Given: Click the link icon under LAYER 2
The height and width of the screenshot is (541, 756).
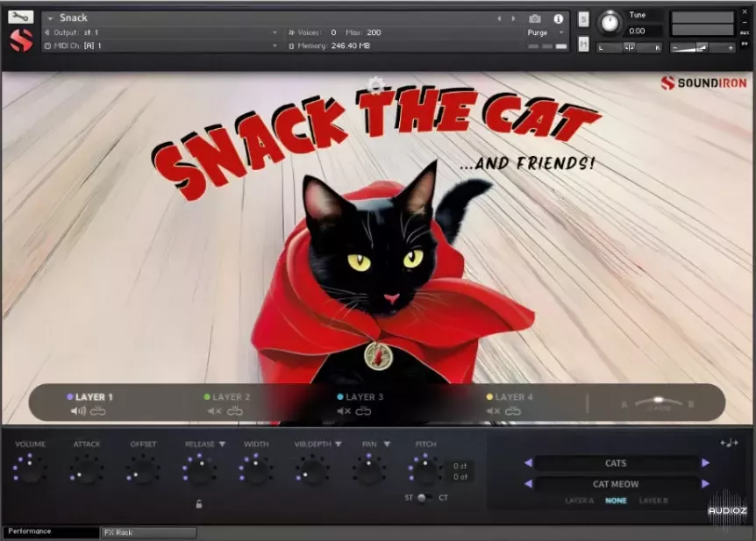Looking at the screenshot, I should point(237,409).
